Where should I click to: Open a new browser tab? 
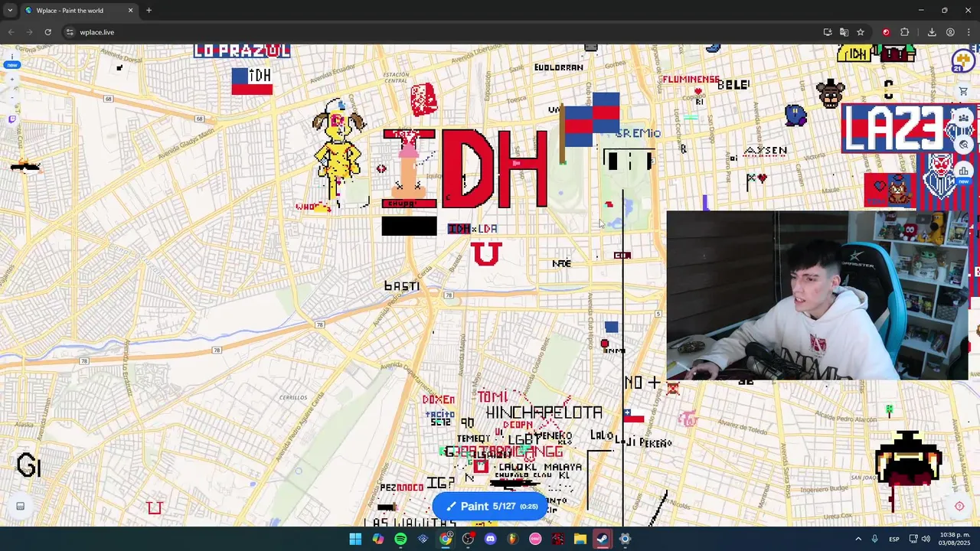[x=149, y=11]
